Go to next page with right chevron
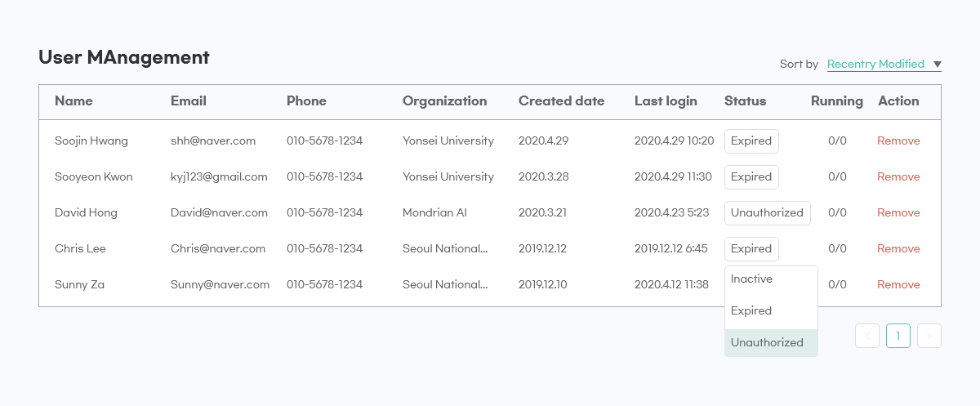This screenshot has width=980, height=406. tap(929, 336)
